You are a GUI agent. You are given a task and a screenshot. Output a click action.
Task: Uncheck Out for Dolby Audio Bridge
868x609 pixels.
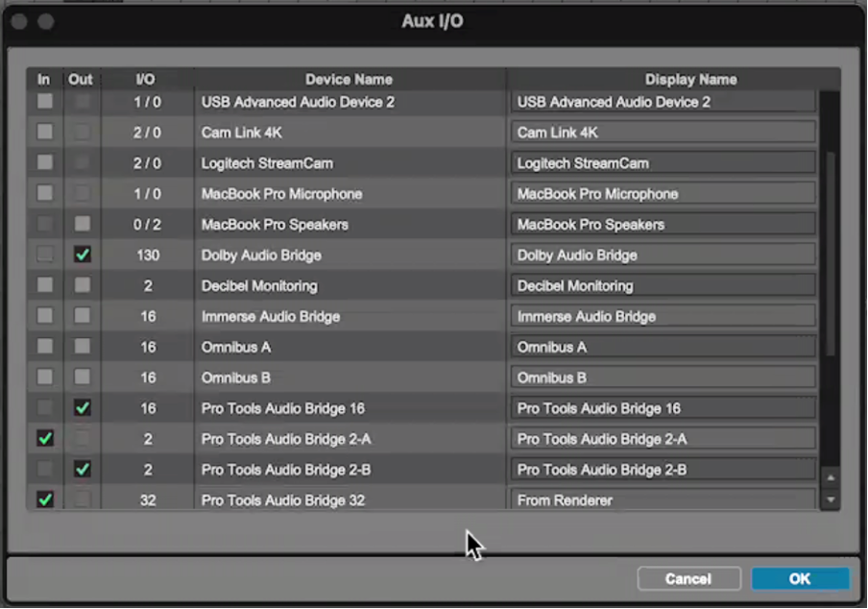pos(83,255)
